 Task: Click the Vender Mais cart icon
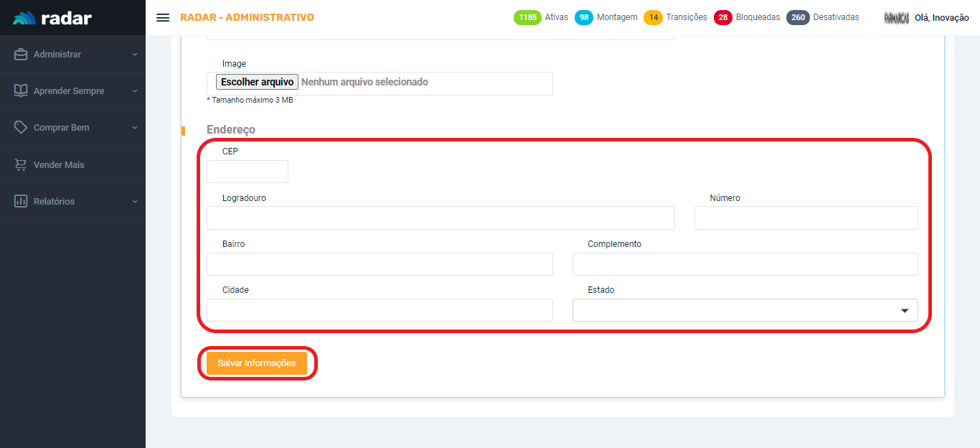pyautogui.click(x=21, y=165)
